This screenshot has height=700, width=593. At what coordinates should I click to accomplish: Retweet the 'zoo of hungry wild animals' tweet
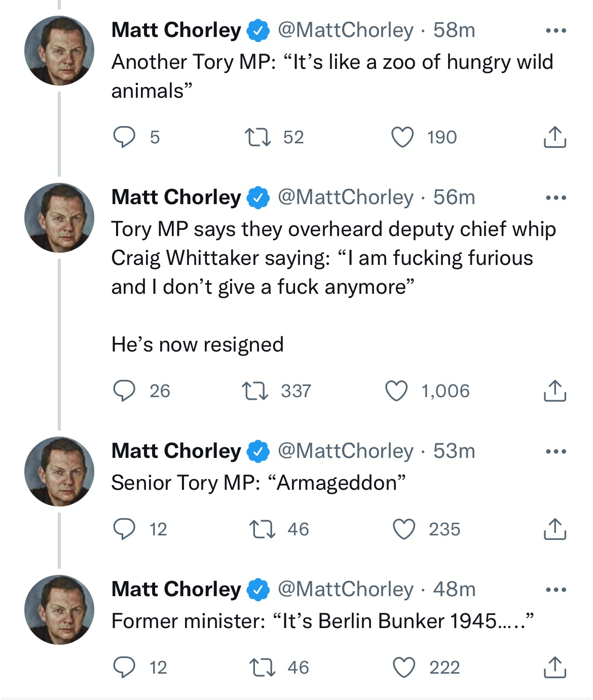(257, 137)
